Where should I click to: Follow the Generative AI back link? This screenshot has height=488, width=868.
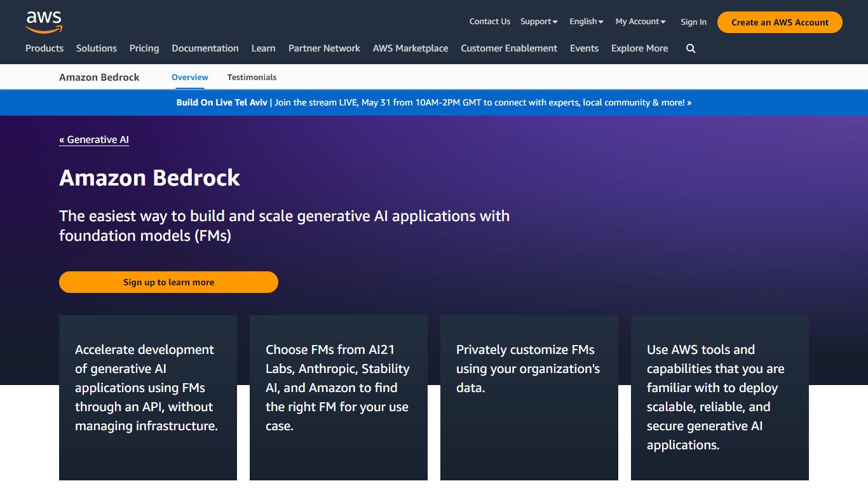pyautogui.click(x=94, y=140)
